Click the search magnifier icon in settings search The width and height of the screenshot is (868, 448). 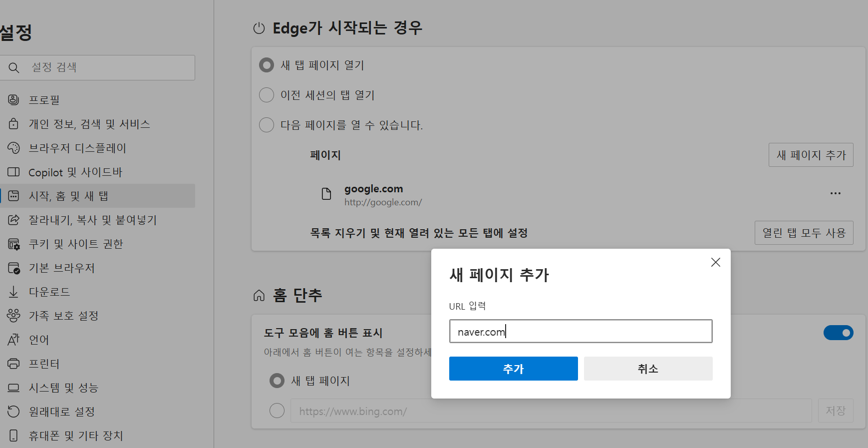tap(14, 67)
